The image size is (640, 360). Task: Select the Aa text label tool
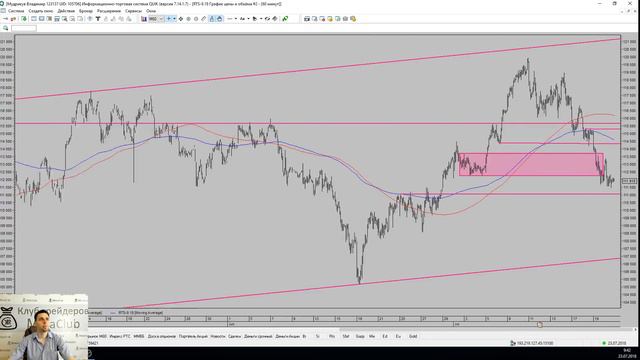242,19
